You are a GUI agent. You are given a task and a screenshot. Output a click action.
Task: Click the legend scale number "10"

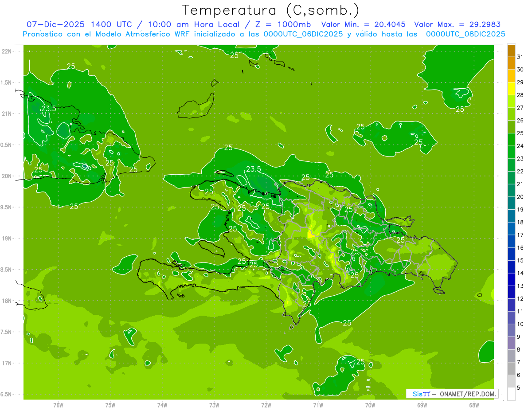[x=520, y=324]
